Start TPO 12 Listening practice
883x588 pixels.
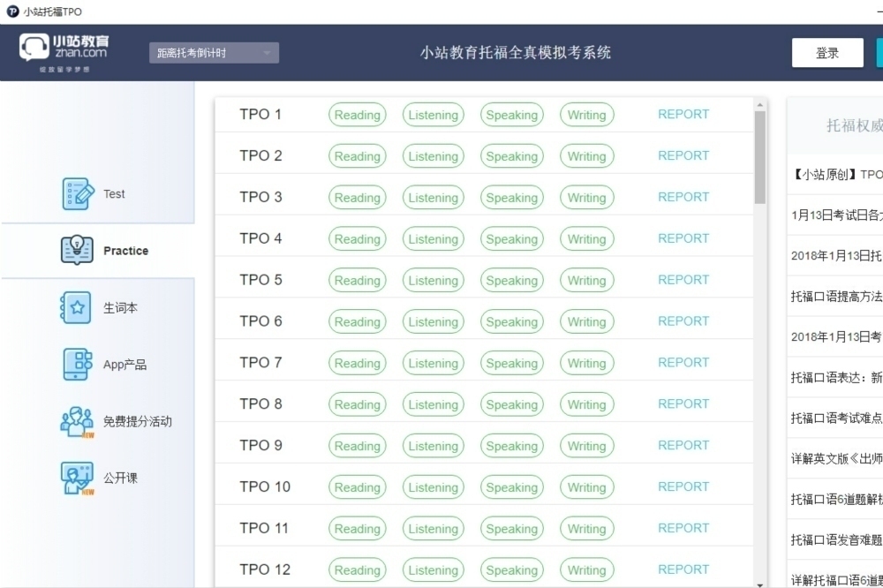(433, 570)
